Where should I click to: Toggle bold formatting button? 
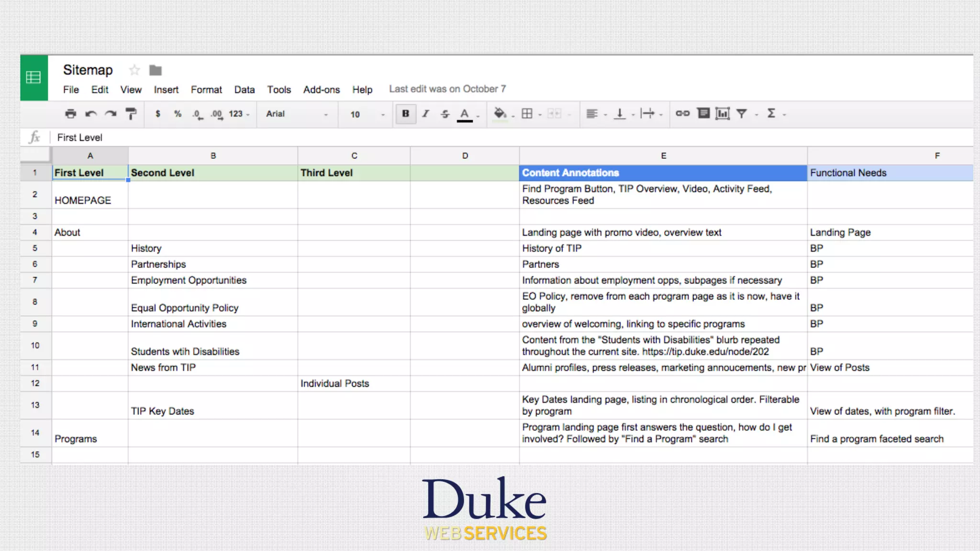pyautogui.click(x=405, y=114)
